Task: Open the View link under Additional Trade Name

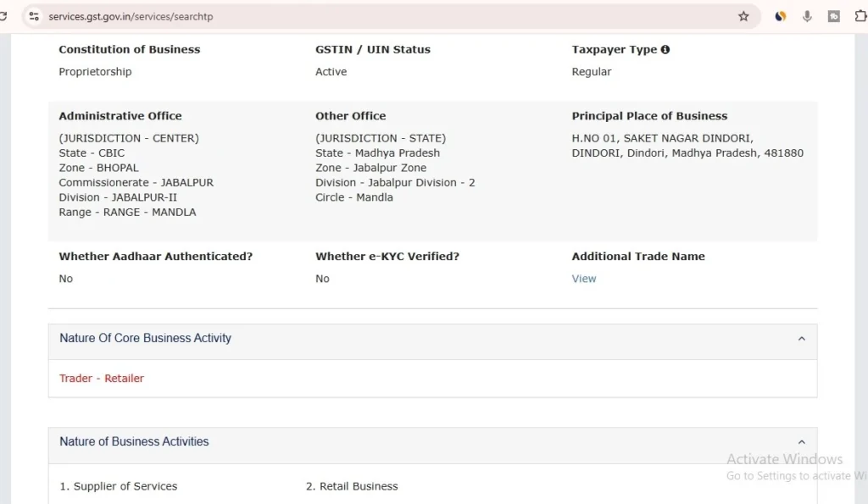Action: click(x=583, y=278)
